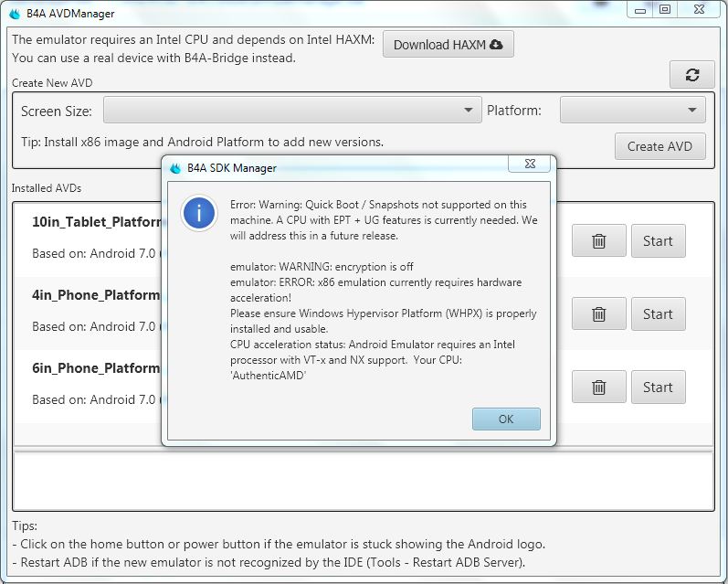Image resolution: width=728 pixels, height=584 pixels.
Task: Click the Create AVD button
Action: tap(659, 146)
